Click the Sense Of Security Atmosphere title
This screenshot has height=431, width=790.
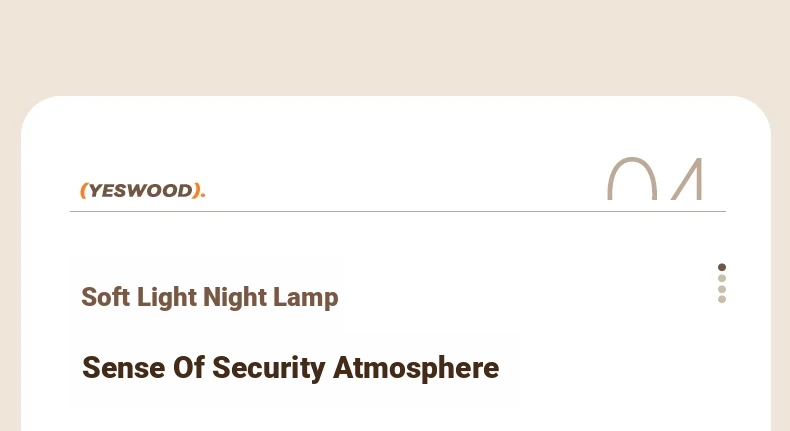(x=290, y=368)
